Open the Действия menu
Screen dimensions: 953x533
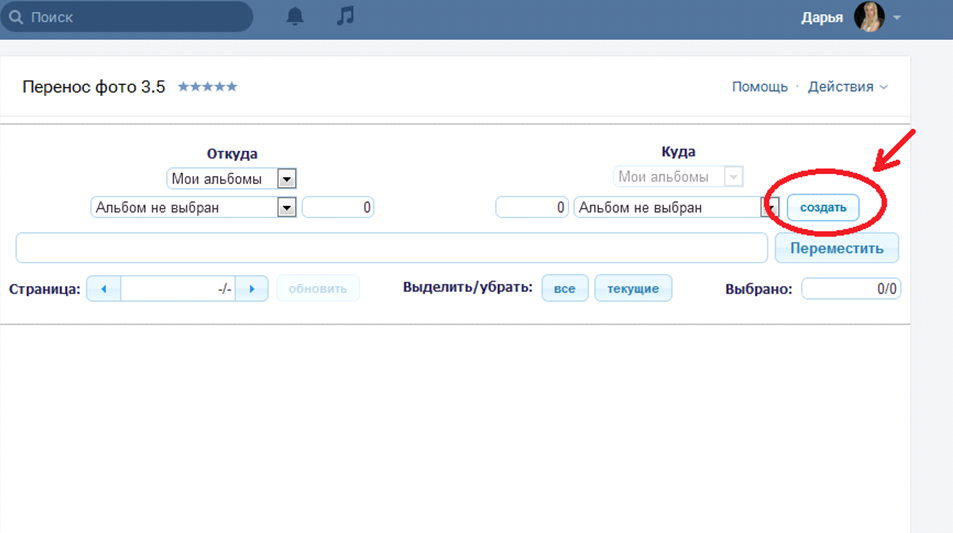click(x=847, y=87)
